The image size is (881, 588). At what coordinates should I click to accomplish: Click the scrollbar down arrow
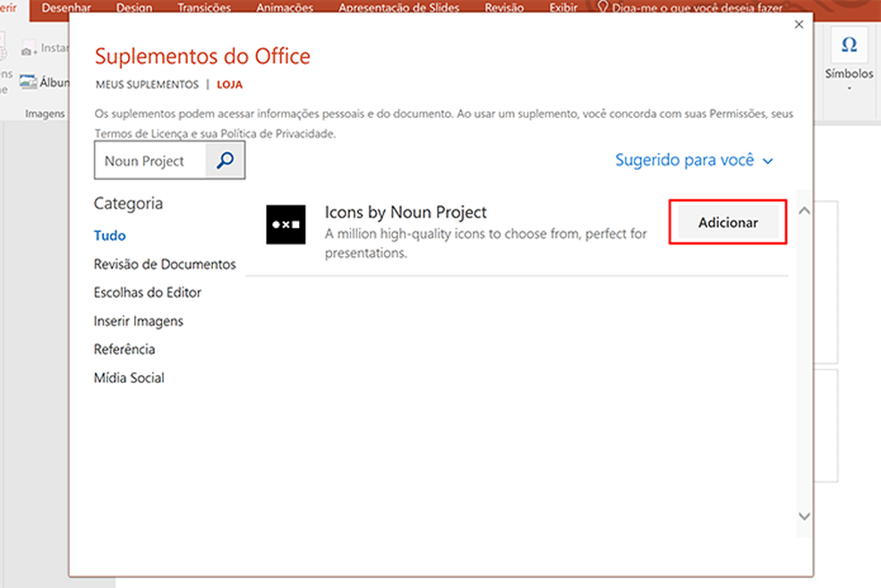804,516
